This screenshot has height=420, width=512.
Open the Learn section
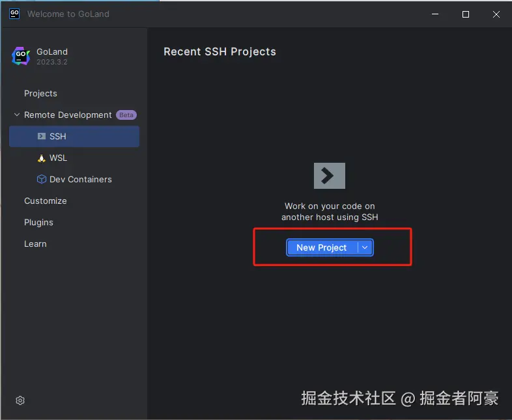coord(35,244)
